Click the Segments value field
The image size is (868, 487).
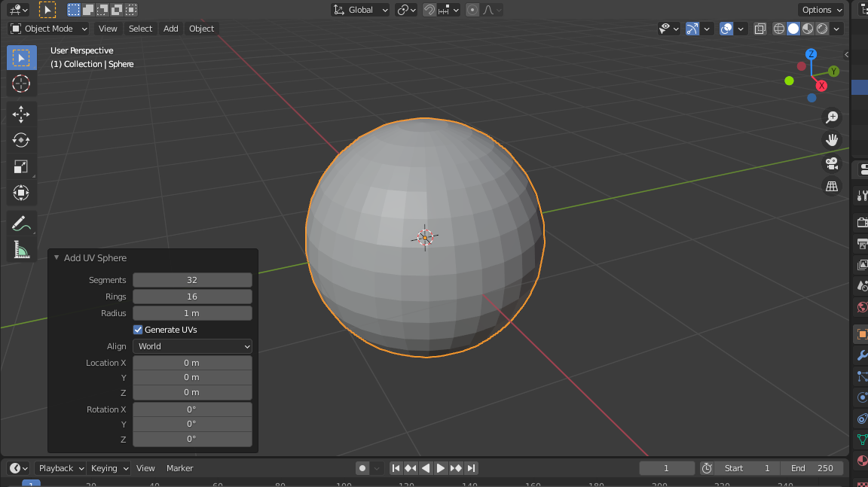pos(192,280)
